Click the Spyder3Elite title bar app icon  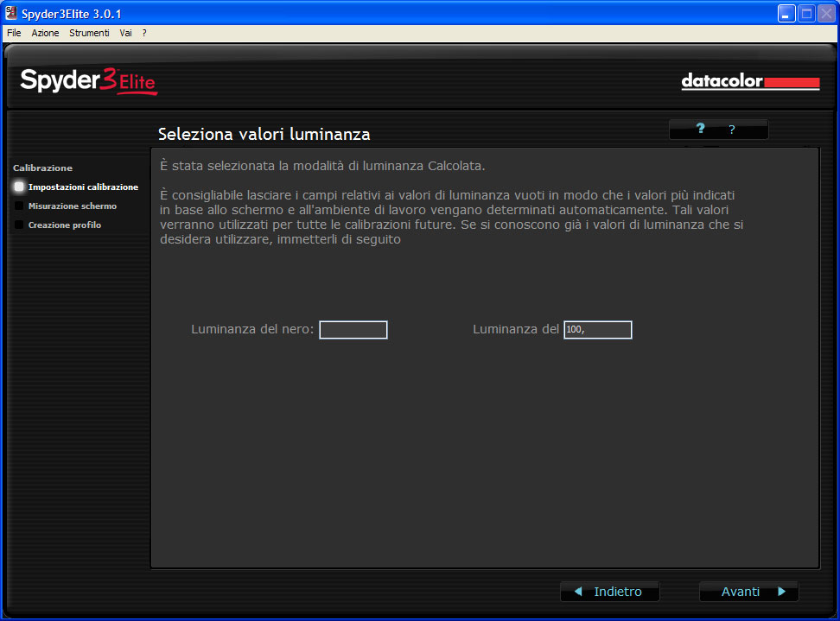click(11, 13)
